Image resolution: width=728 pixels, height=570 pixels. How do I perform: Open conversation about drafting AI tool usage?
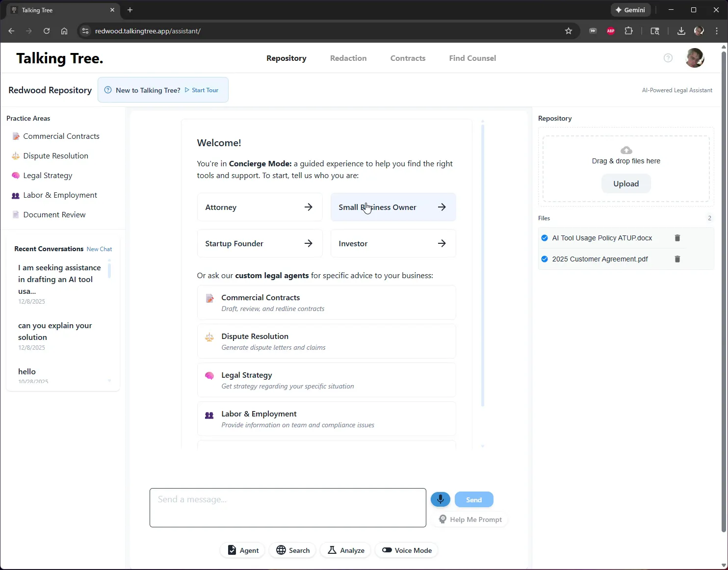(x=60, y=284)
